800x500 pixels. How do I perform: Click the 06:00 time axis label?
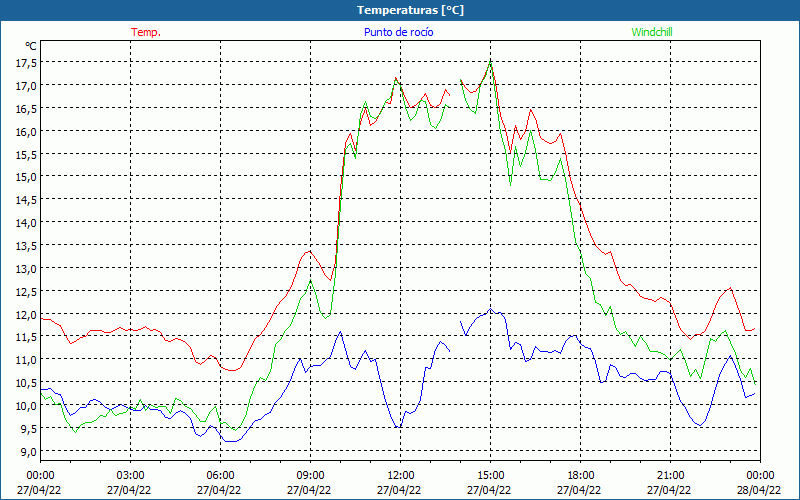tap(220, 476)
